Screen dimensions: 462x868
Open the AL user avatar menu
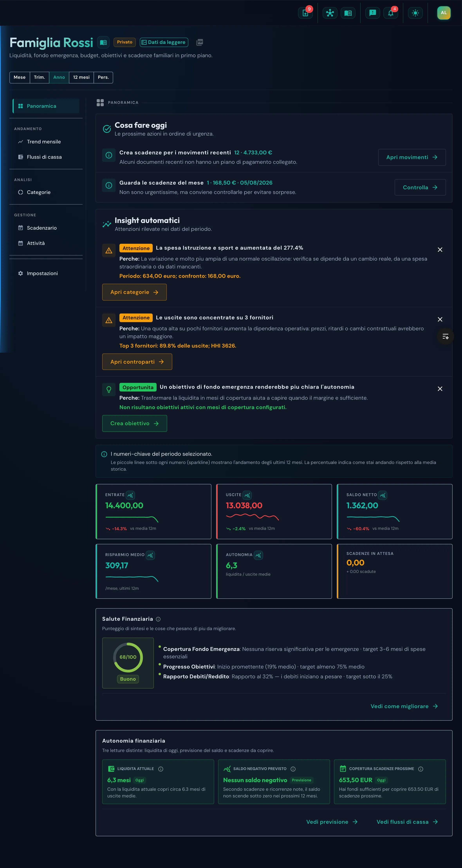pos(443,13)
